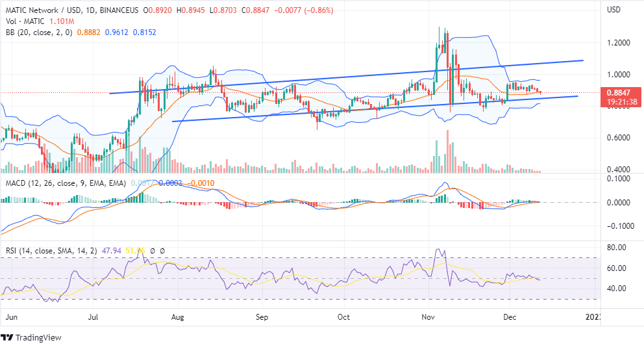Click the Nov label on time axis
Viewport: 644px width, 349px height.
428,317
